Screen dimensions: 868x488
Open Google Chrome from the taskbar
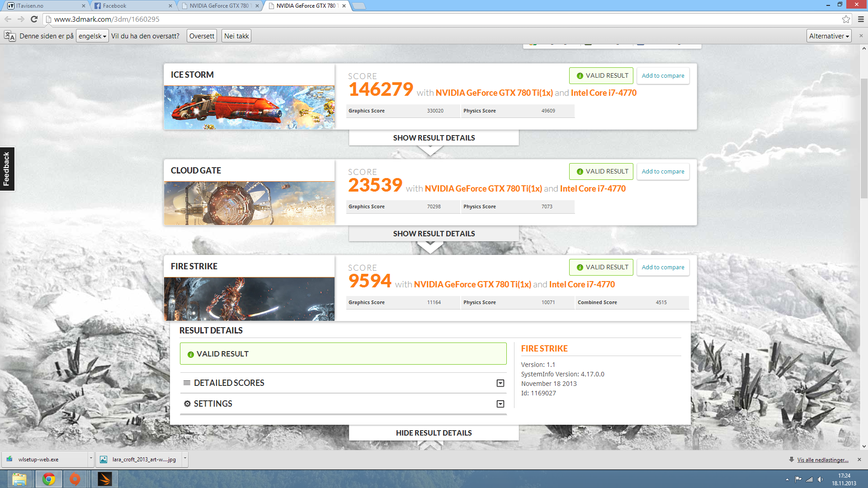click(x=49, y=479)
